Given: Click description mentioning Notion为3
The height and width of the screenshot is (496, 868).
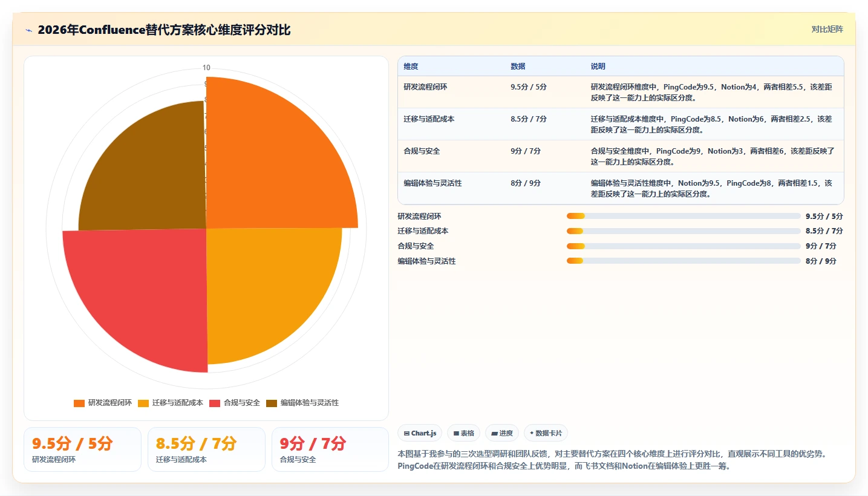Looking at the screenshot, I should point(711,157).
